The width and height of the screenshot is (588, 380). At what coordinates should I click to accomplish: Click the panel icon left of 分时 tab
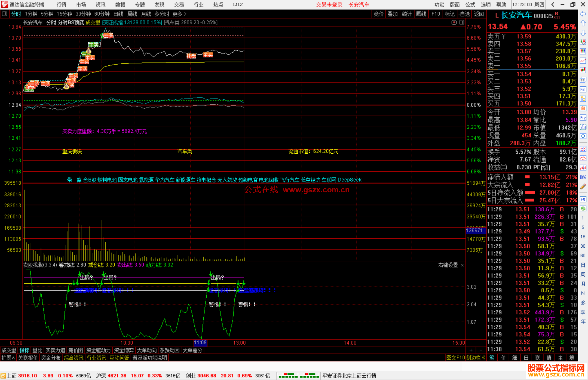point(4,14)
